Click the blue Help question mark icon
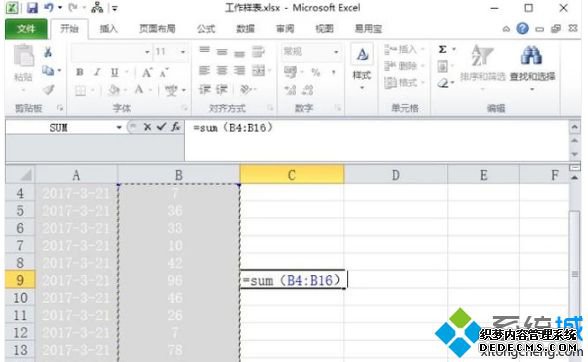This screenshot has height=362, width=588. (522, 29)
